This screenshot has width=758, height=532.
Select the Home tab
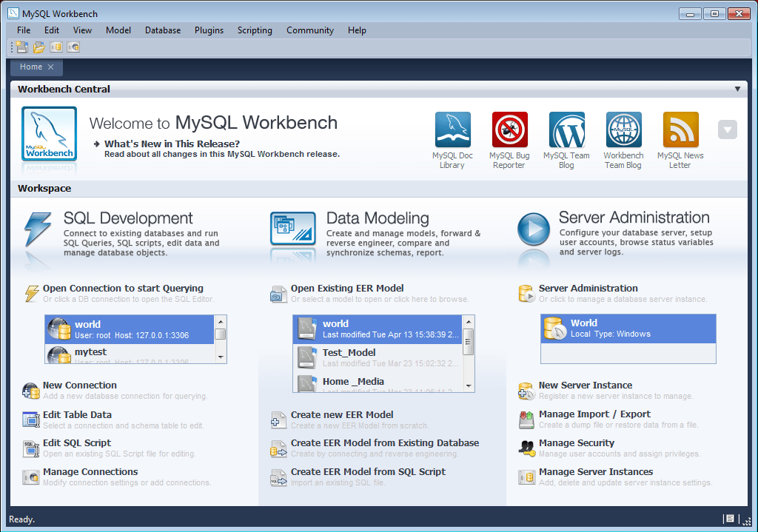(x=31, y=67)
